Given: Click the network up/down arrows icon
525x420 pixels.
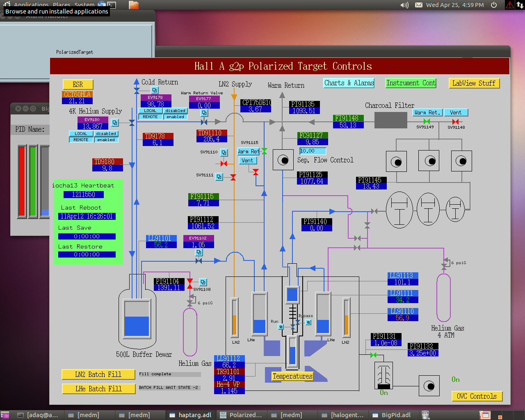Looking at the screenshot, I should click(520, 5).
